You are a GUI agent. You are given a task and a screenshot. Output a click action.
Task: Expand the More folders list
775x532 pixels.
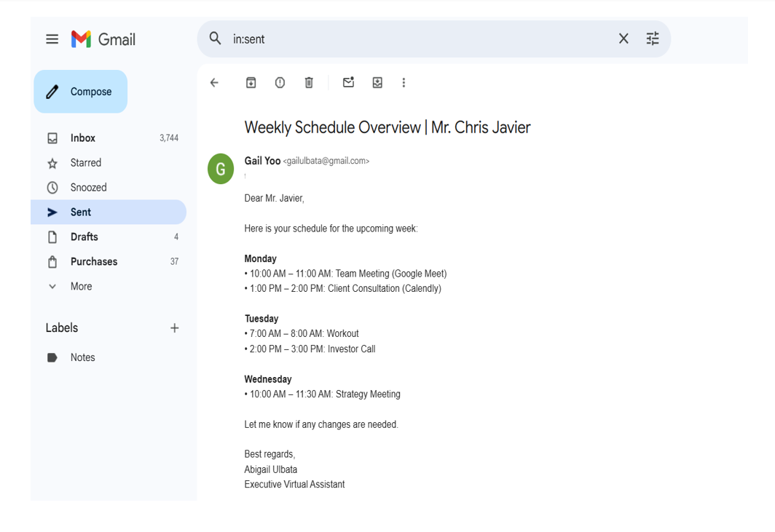click(x=109, y=286)
